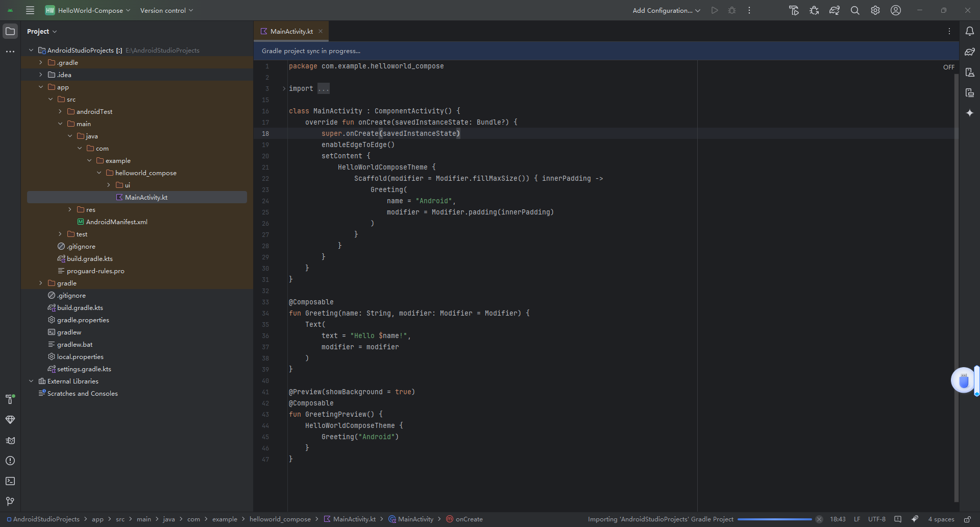Viewport: 980px width, 527px height.
Task: Open toolbar more actions (three dots)
Action: click(749, 10)
